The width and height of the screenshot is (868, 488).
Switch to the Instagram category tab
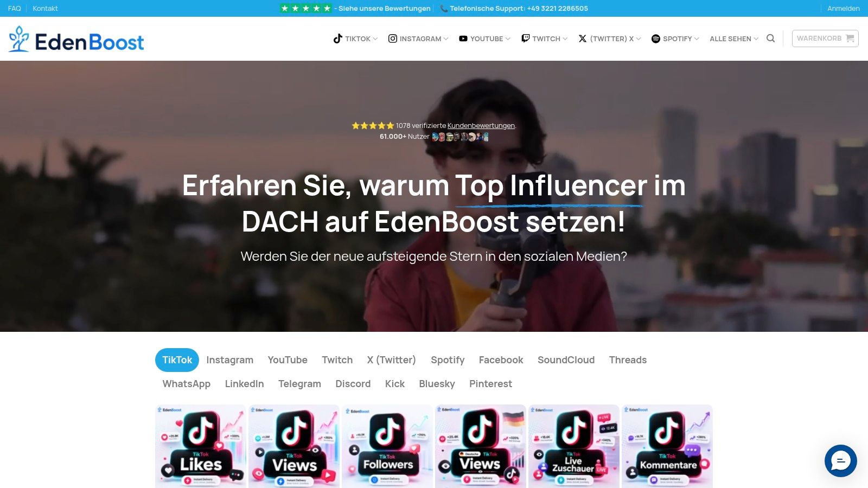click(x=229, y=360)
